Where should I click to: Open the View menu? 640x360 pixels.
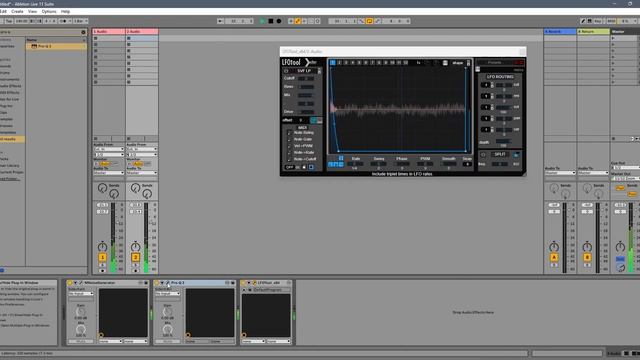(x=32, y=11)
